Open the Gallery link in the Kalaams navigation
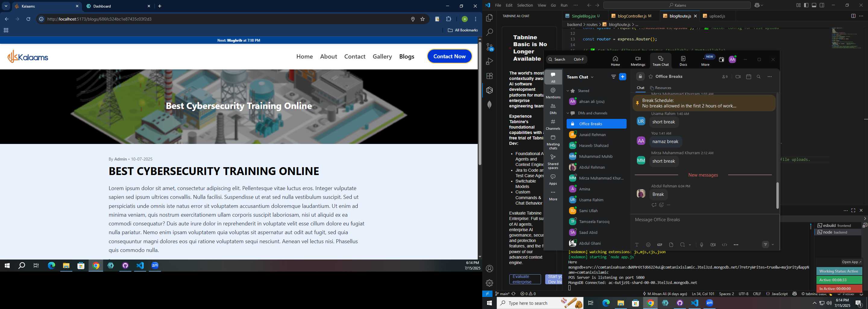This screenshot has height=309, width=868. click(x=382, y=56)
